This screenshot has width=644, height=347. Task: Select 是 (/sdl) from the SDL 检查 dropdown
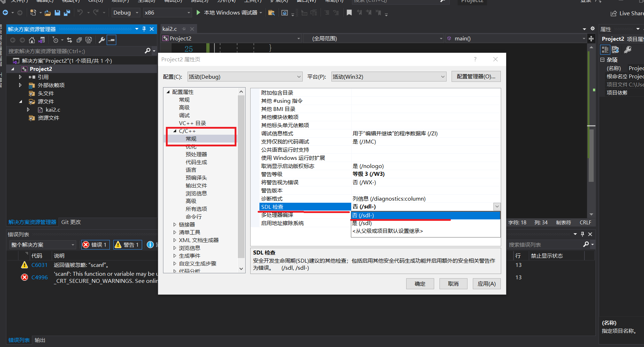[361, 223]
